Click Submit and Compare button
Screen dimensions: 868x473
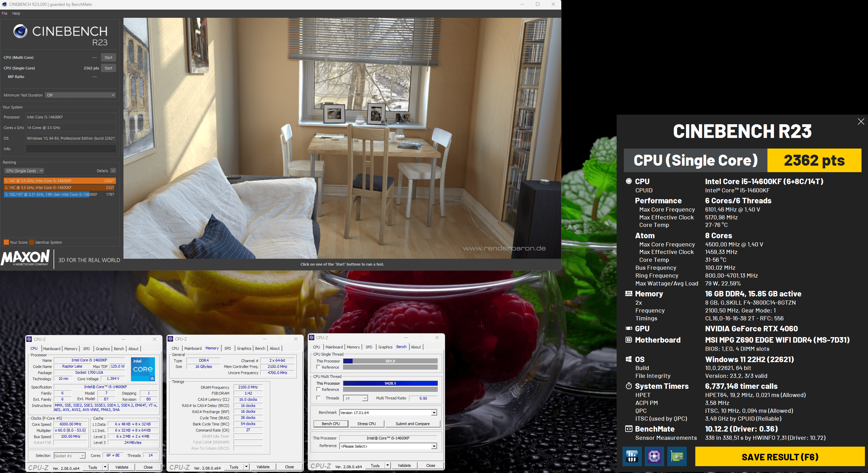[x=412, y=424]
